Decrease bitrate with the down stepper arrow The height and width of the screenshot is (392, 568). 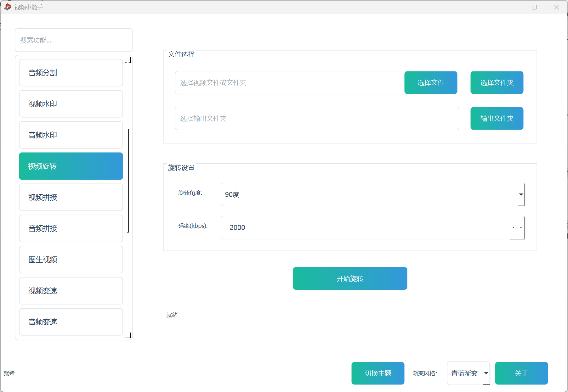pyautogui.click(x=521, y=227)
